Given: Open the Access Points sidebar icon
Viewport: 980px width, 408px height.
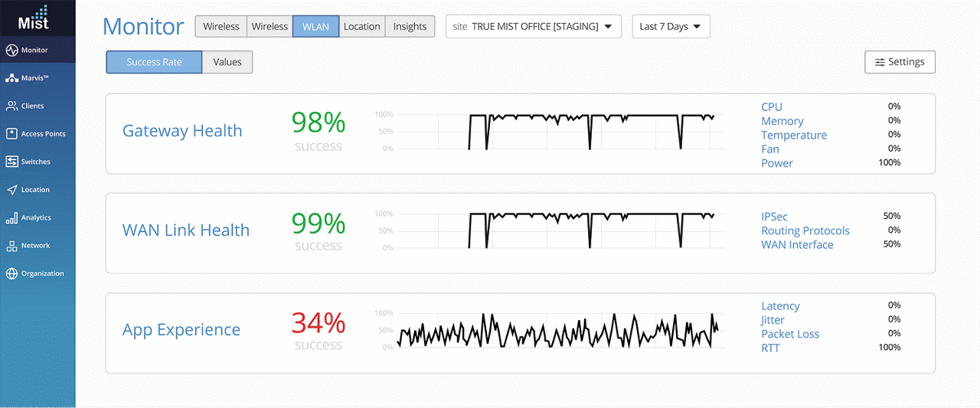Looking at the screenshot, I should tap(11, 134).
